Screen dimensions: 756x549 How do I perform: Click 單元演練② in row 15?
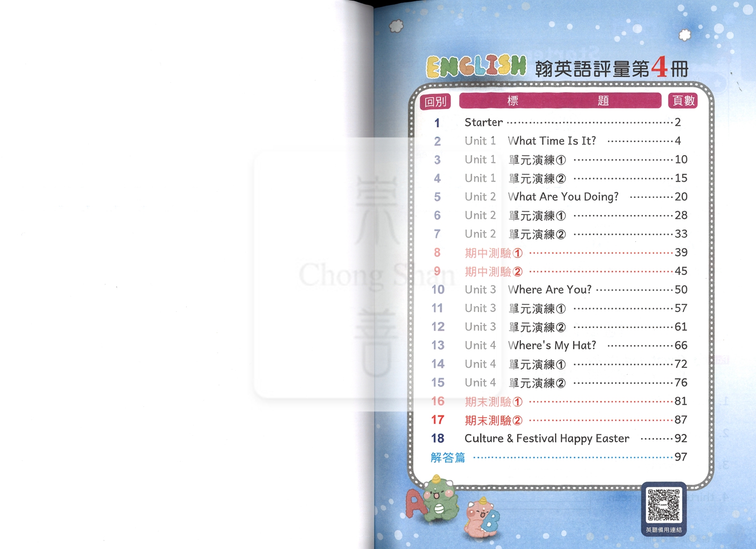click(x=537, y=383)
